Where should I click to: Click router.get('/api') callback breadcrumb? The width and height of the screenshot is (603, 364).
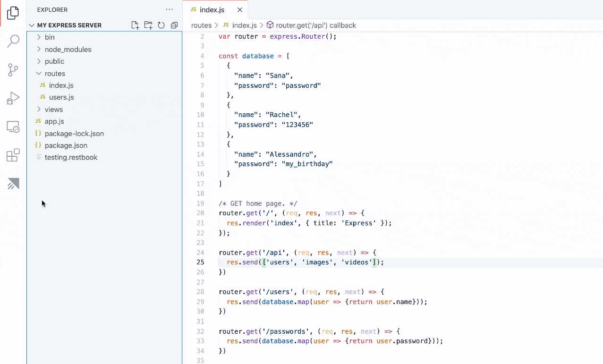tap(316, 25)
